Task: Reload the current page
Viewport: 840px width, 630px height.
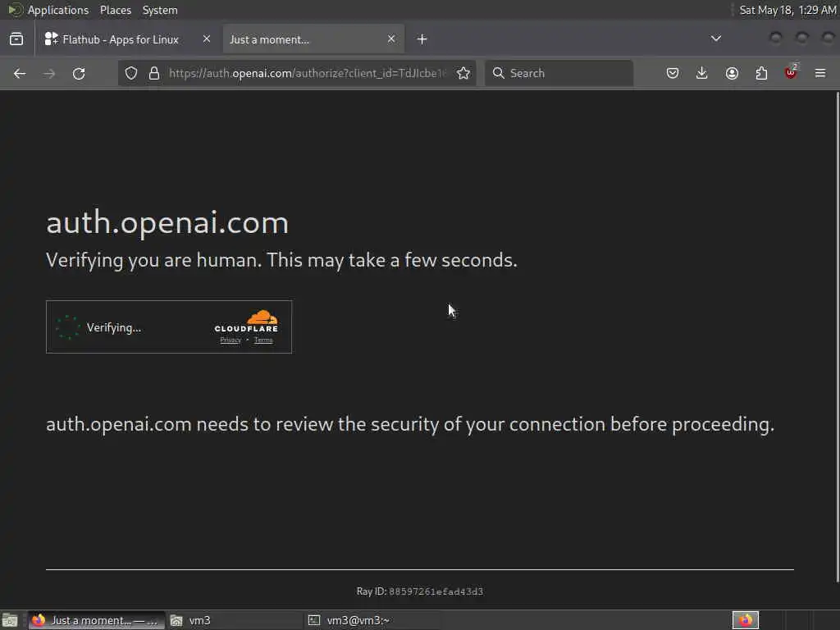Action: coord(79,73)
